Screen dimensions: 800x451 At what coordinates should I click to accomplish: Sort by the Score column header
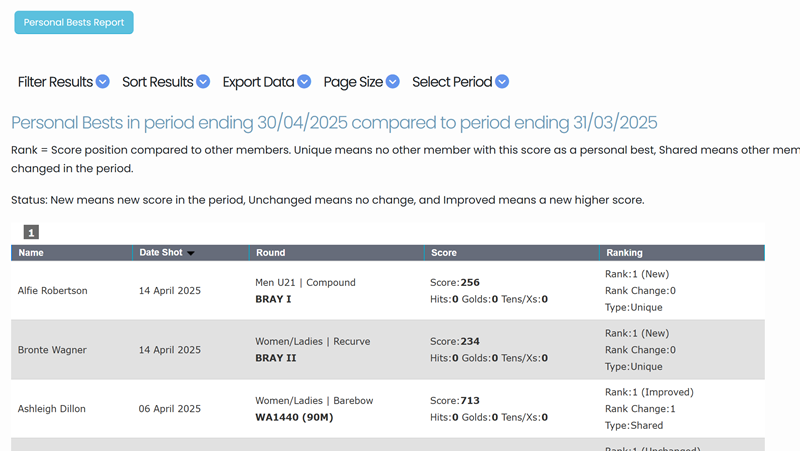443,253
